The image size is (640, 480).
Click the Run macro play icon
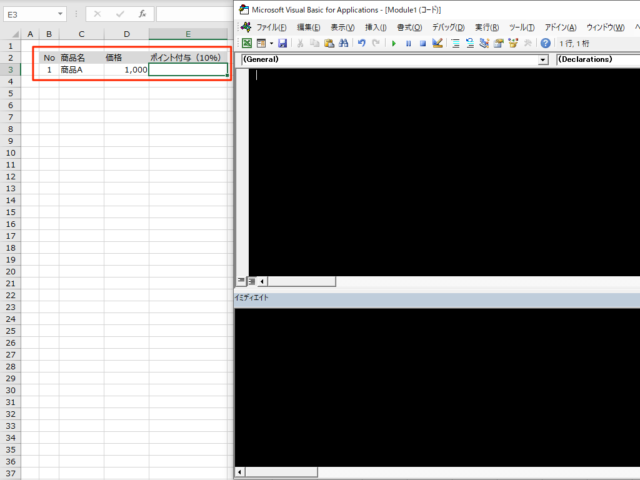394,43
